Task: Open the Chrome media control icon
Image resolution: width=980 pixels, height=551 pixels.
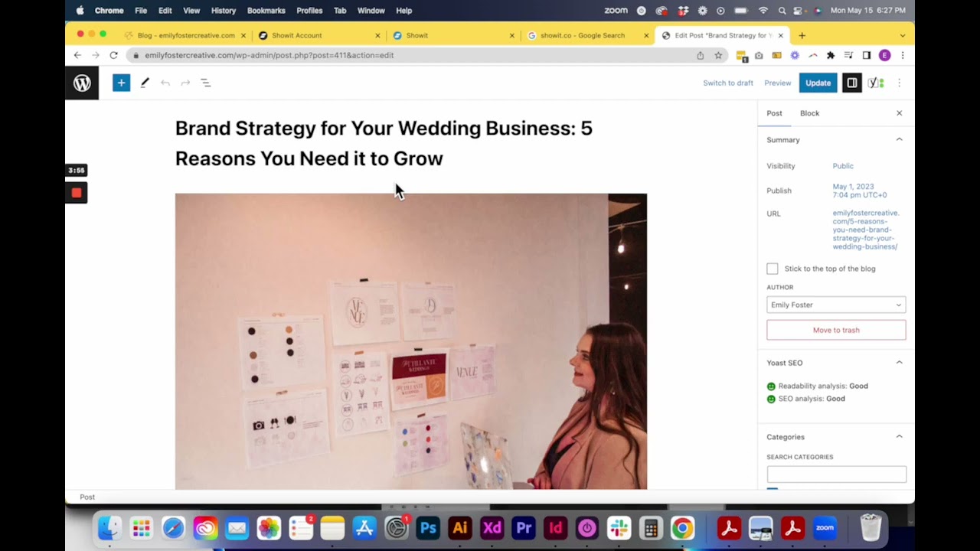Action: click(x=848, y=55)
